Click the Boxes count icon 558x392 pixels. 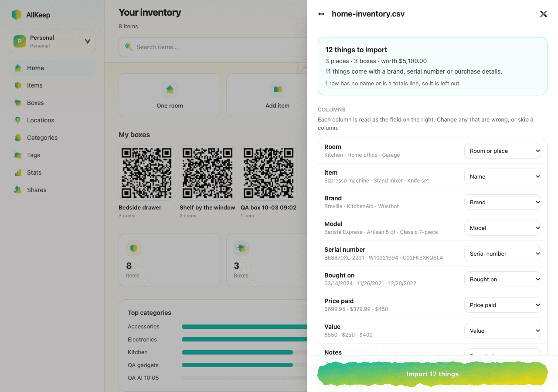click(x=242, y=248)
